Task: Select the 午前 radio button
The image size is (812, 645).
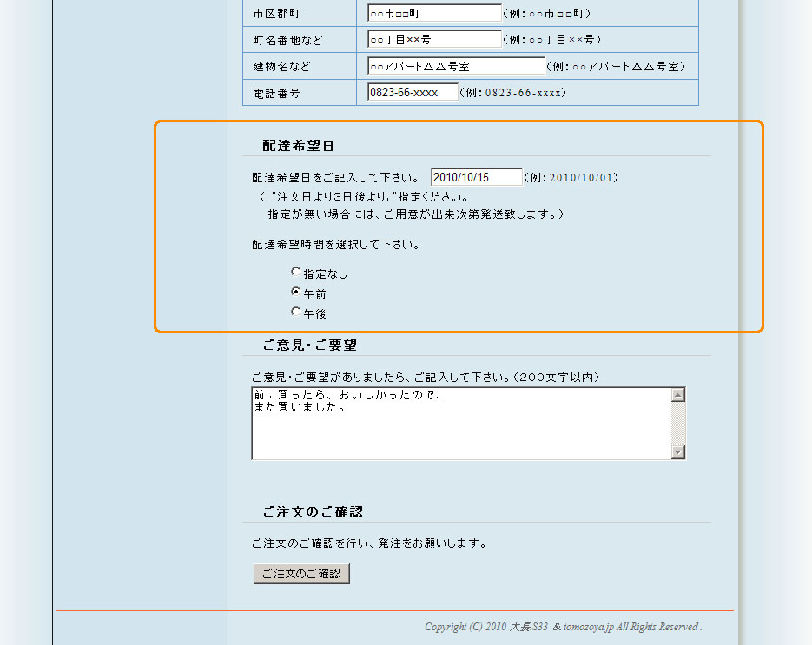Action: 295,292
